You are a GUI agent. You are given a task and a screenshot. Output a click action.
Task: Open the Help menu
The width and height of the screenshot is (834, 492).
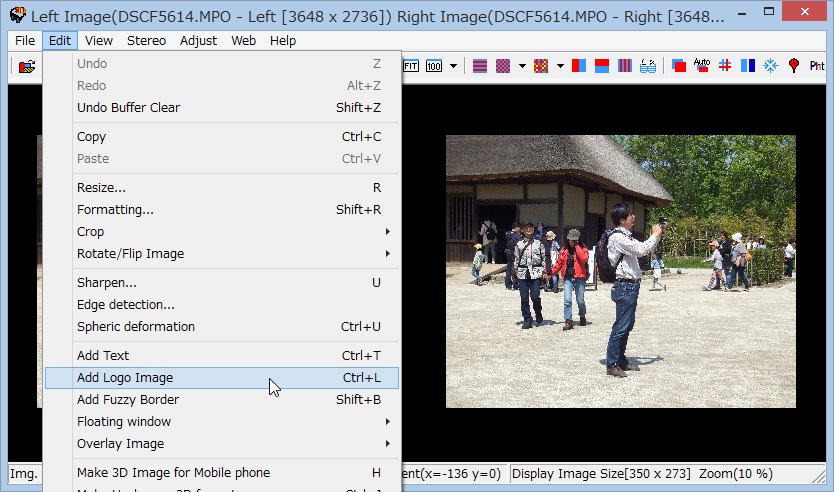coord(283,40)
